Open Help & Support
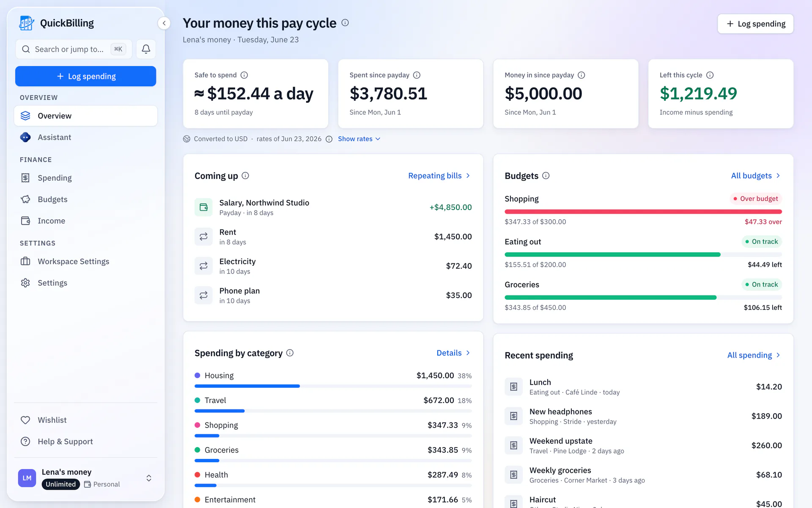Viewport: 812px width, 508px height. click(x=85, y=442)
